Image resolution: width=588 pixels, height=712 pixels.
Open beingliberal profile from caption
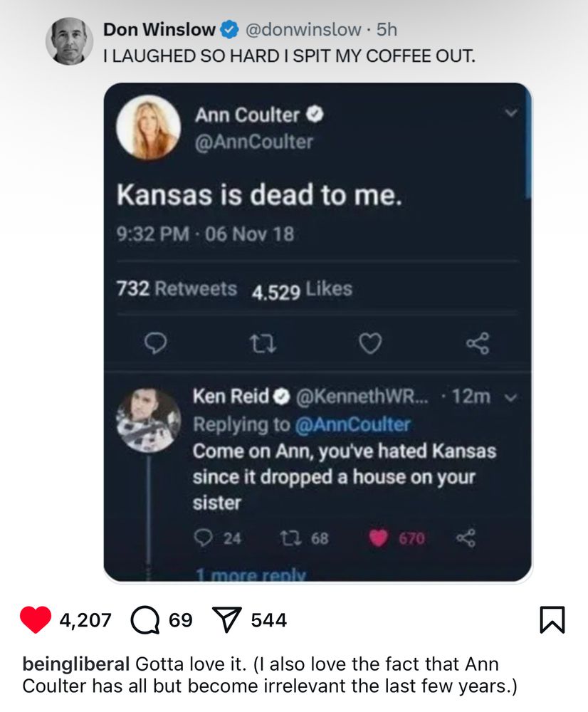coord(76,664)
